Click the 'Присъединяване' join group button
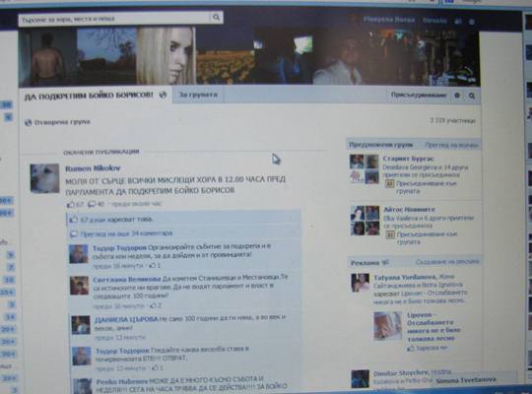532x394 pixels. pos(419,95)
